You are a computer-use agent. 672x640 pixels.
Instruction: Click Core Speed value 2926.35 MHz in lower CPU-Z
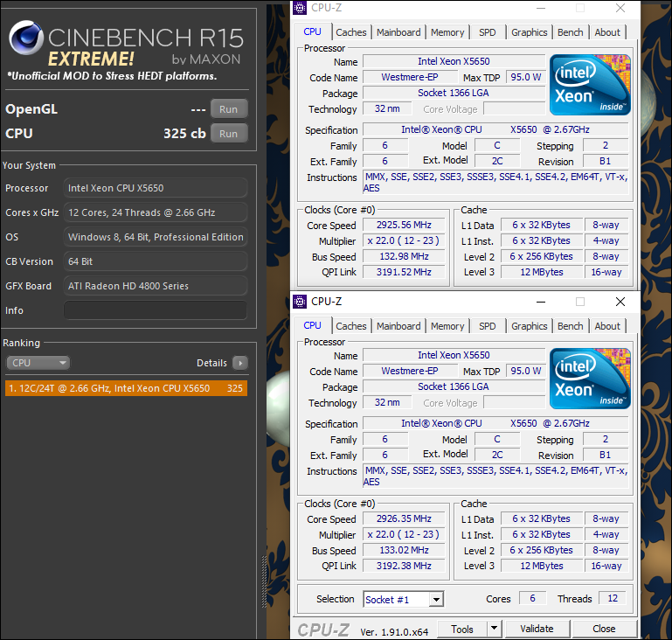(x=404, y=518)
